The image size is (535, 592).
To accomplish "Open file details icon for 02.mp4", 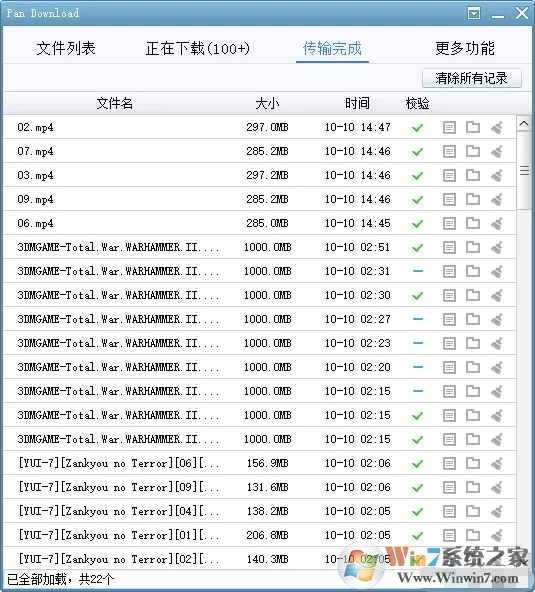I will coord(449,128).
